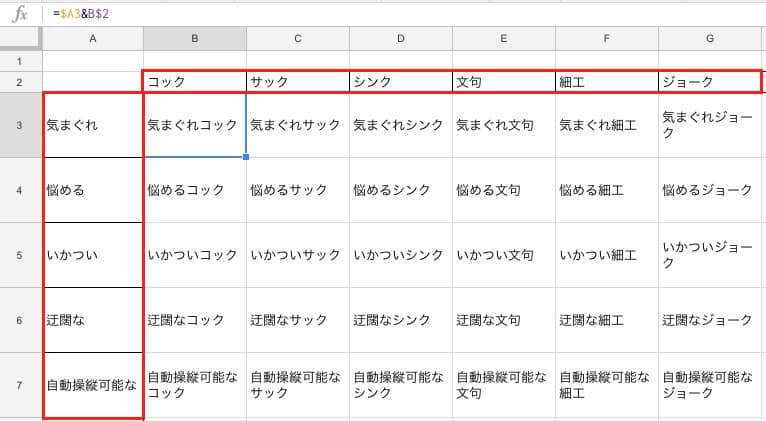Screen dimensions: 766x421
Task: Select row 5 header
Action: tap(21, 255)
